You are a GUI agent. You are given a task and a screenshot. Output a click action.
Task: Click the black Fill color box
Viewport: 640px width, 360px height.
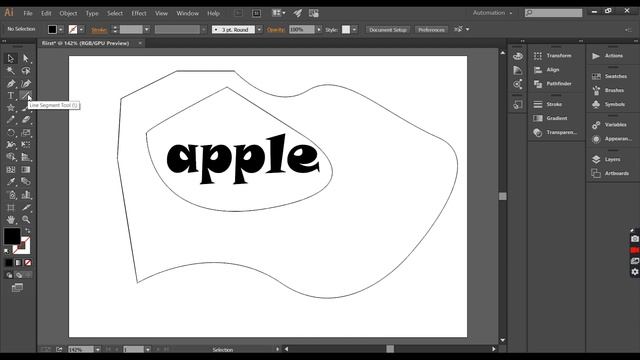click(x=11, y=236)
